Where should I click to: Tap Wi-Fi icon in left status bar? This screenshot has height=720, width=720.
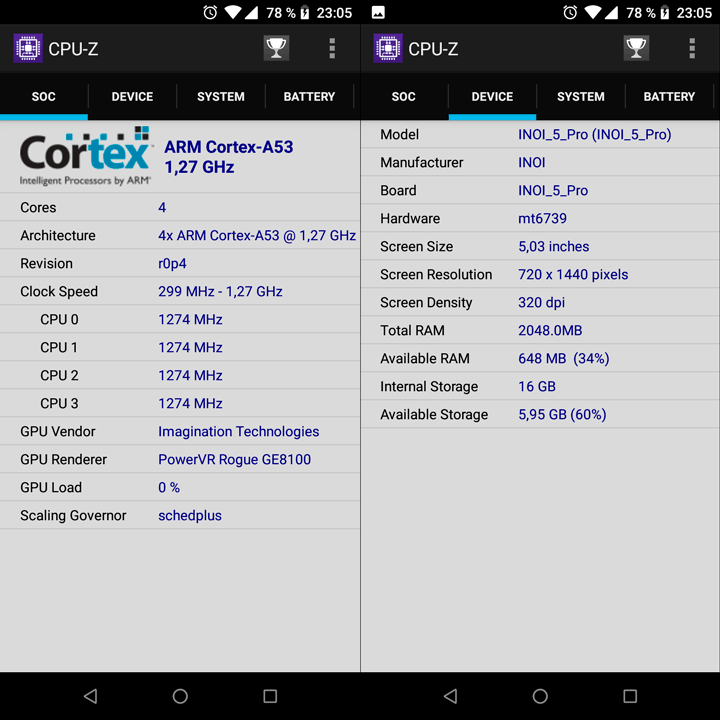[233, 12]
